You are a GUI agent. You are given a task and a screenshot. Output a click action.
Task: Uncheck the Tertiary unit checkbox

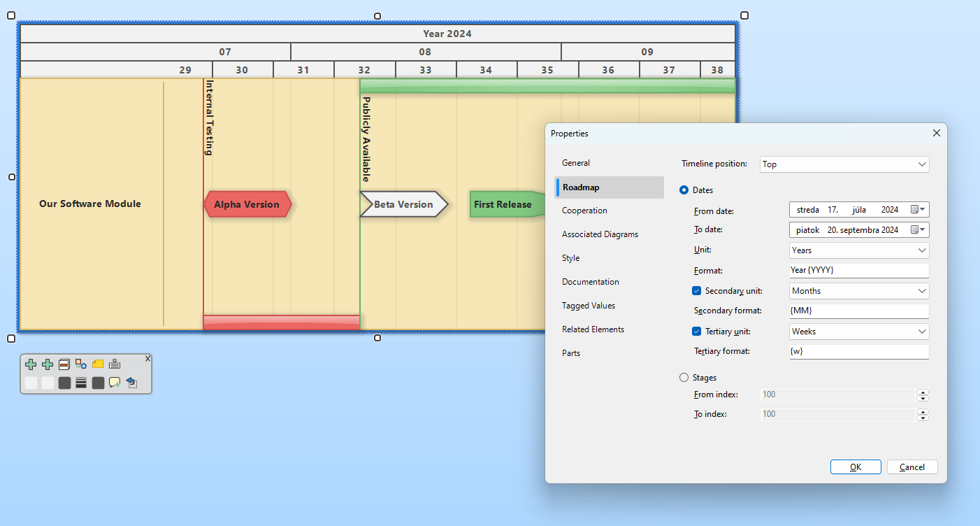(x=696, y=332)
